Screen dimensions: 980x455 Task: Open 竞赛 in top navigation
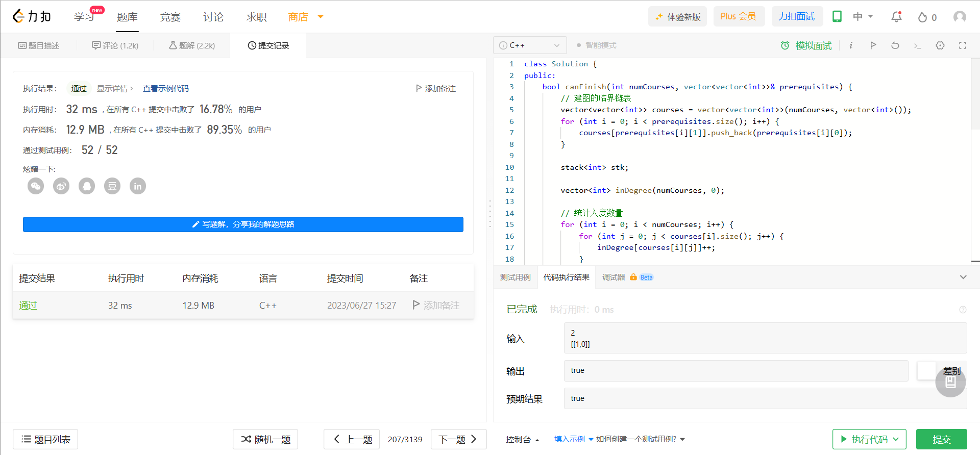pyautogui.click(x=170, y=17)
